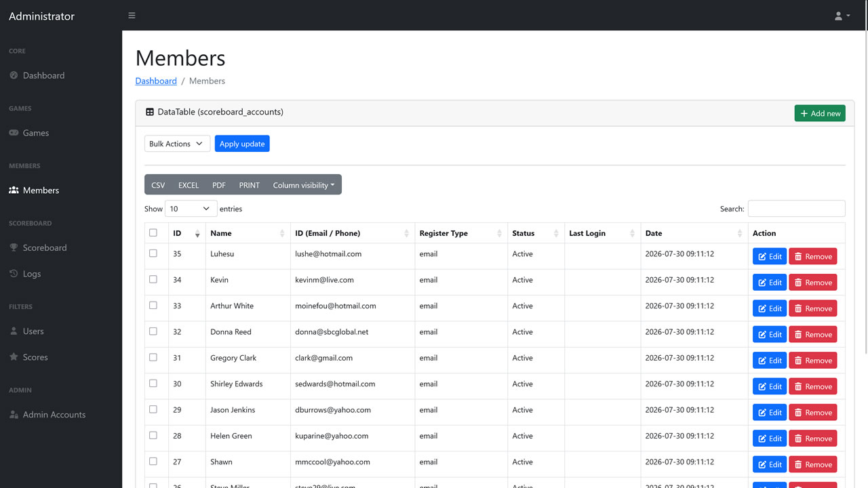Check the box for Arthur White
Viewport: 868px width, 488px height.
(153, 306)
